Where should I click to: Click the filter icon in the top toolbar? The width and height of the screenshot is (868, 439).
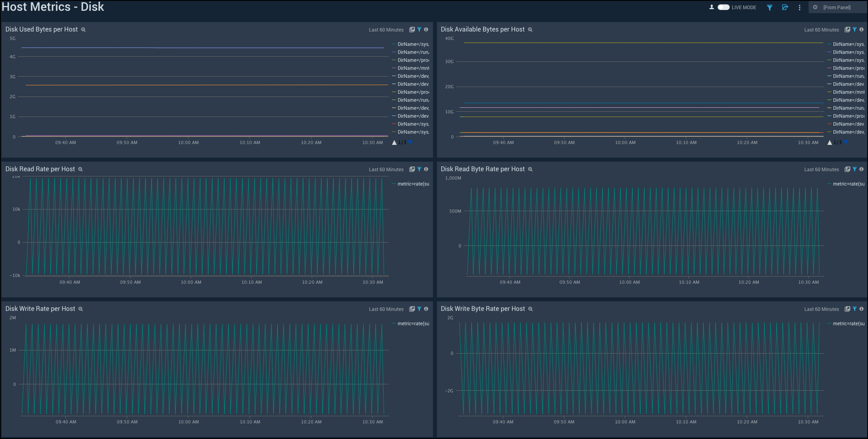point(770,7)
